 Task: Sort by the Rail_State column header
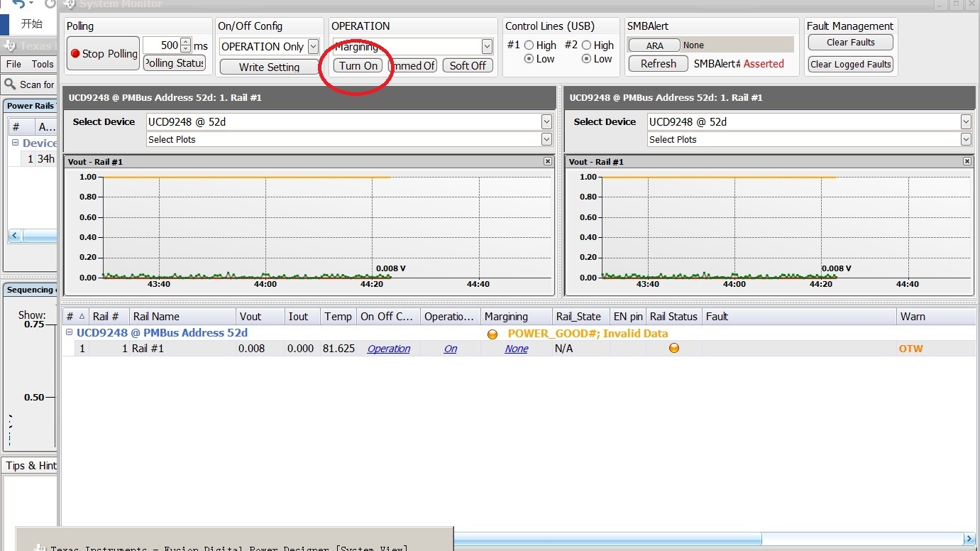[581, 317]
